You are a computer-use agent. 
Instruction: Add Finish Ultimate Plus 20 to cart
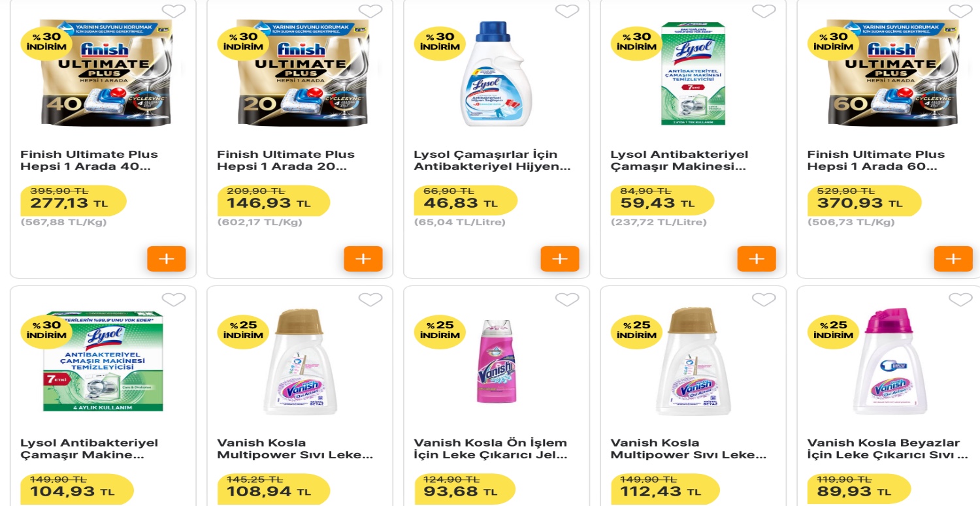click(x=363, y=259)
